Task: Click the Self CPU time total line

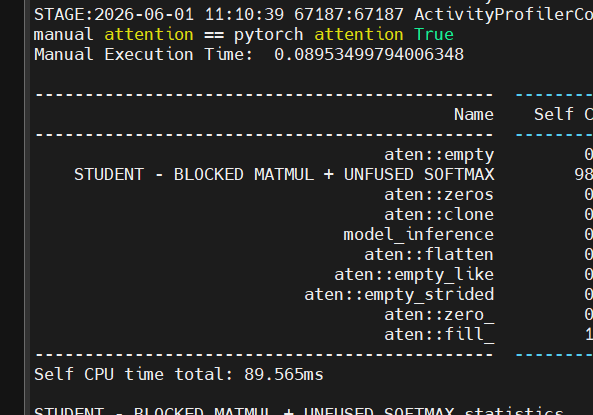Action: click(x=179, y=375)
